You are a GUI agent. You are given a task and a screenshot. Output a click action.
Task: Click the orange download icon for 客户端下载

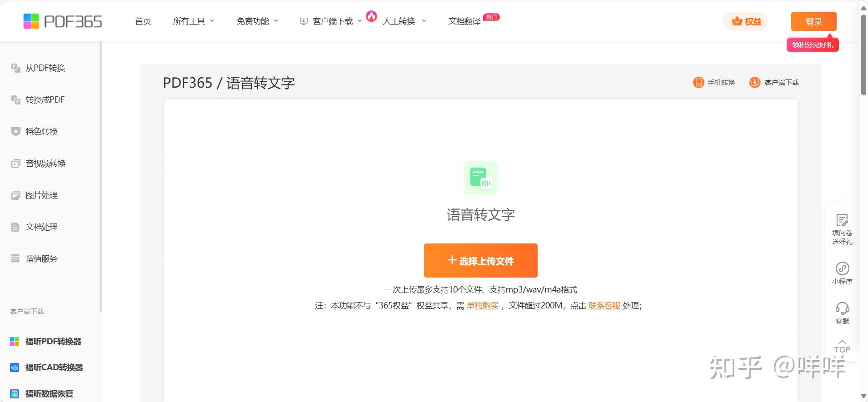click(x=755, y=82)
